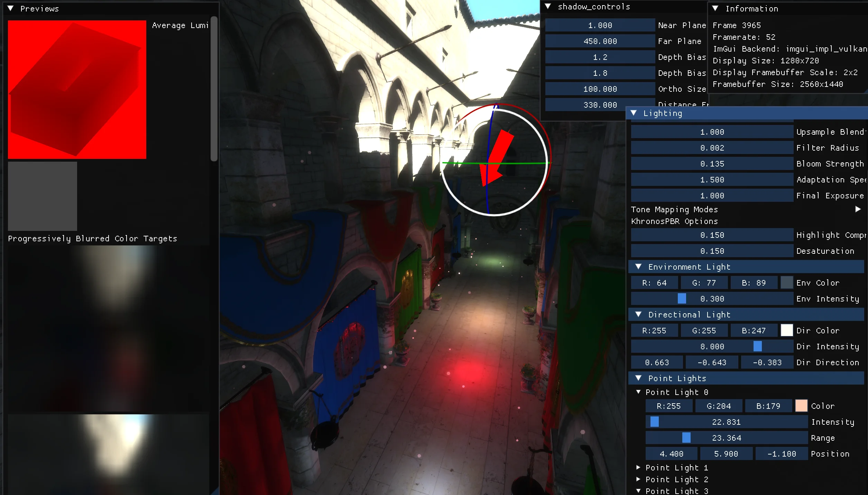This screenshot has height=495, width=868.
Task: Click Point Light 0 Position 5.900 field
Action: point(727,453)
